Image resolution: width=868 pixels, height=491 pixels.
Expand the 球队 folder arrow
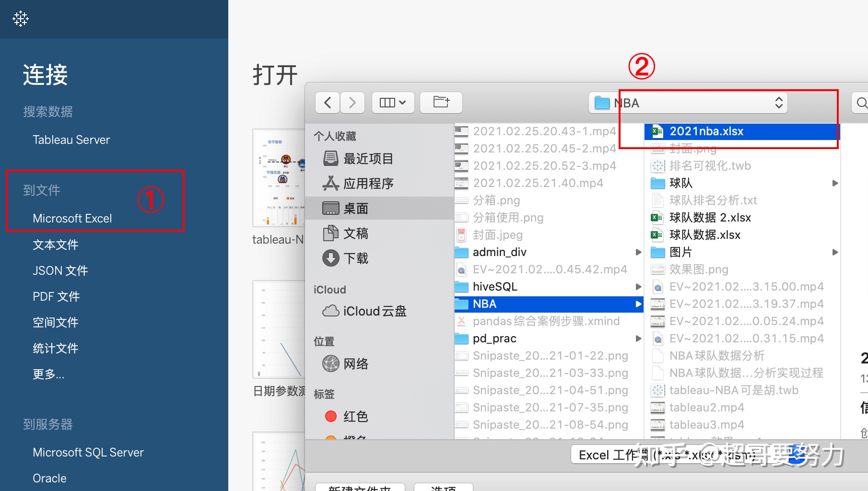click(x=835, y=183)
